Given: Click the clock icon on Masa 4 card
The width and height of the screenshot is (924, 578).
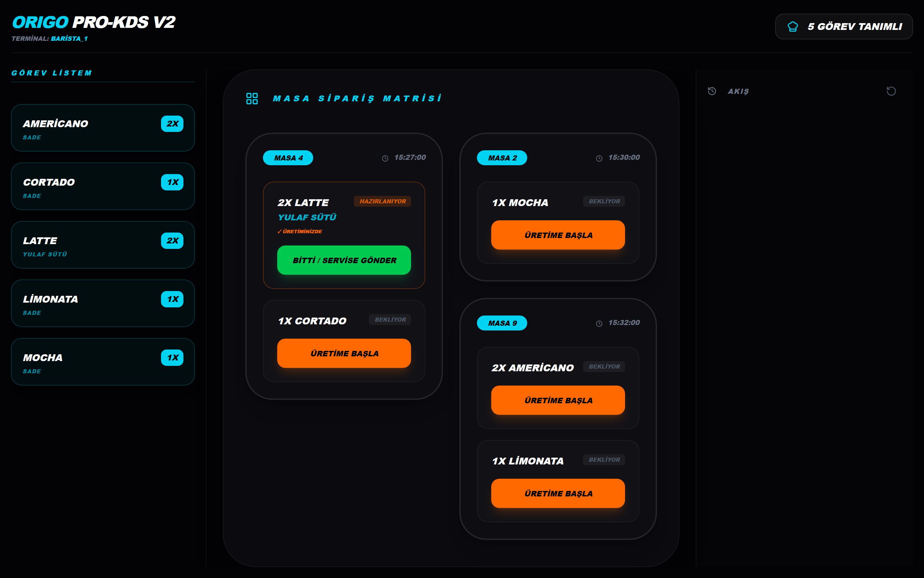Looking at the screenshot, I should tap(385, 158).
